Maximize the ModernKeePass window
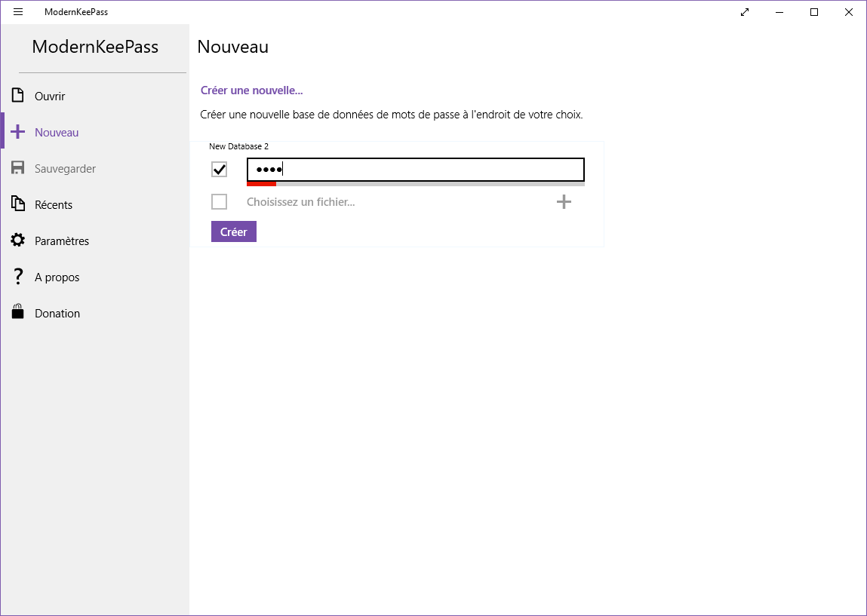The width and height of the screenshot is (867, 616). [x=814, y=12]
